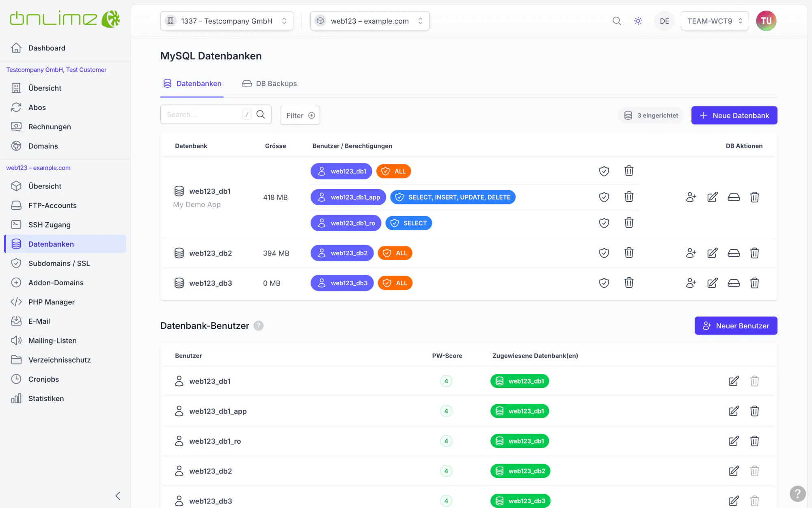Screen dimensions: 812x508
Task: Switch to the DB Backups tab
Action: pyautogui.click(x=269, y=83)
